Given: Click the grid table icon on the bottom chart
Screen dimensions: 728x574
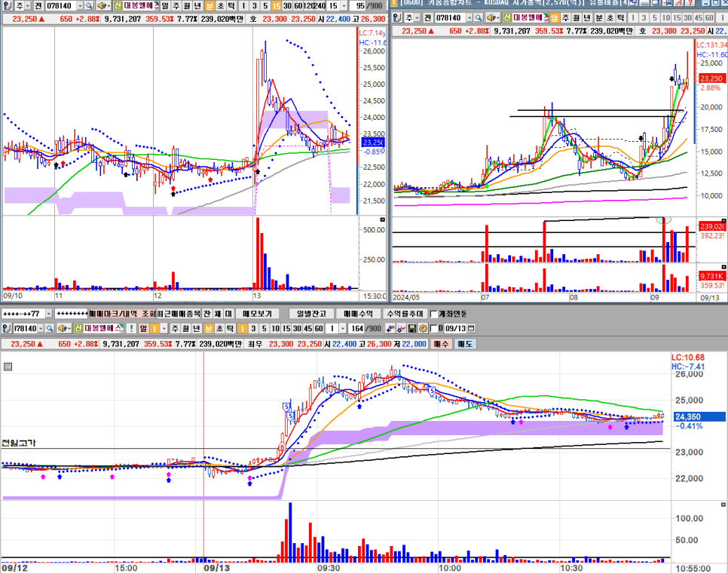Looking at the screenshot, I should pos(8,367).
